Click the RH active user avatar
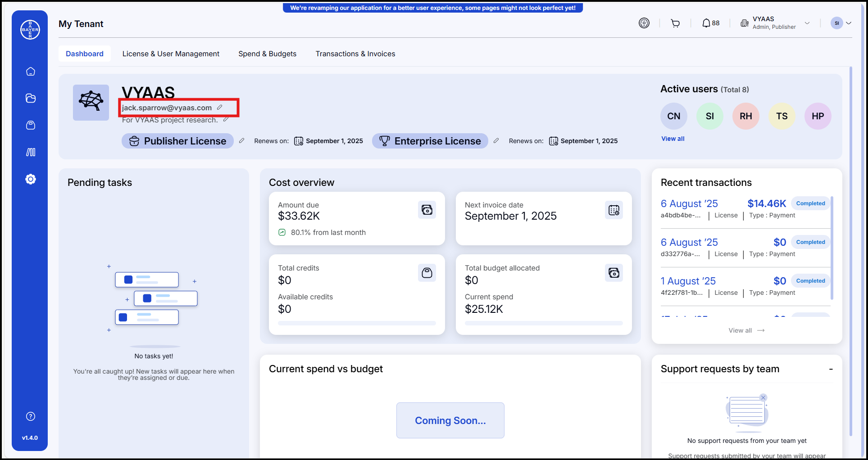868x460 pixels. 746,116
